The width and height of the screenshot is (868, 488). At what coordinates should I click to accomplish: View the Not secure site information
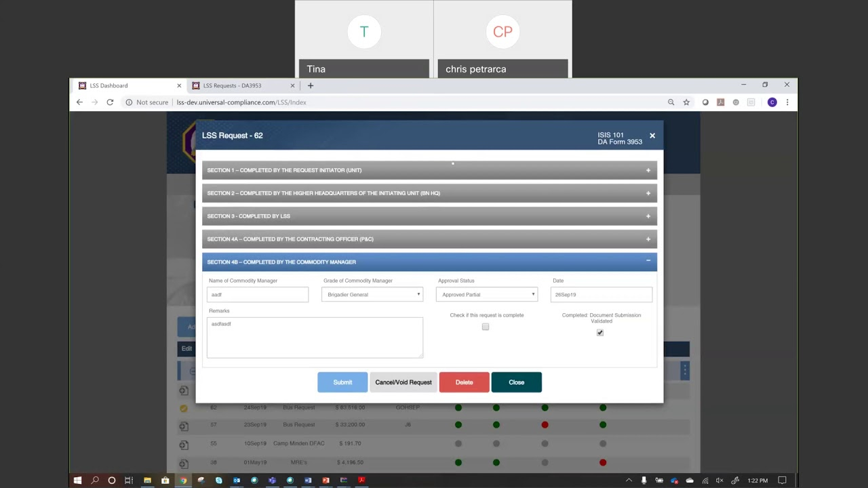click(146, 102)
